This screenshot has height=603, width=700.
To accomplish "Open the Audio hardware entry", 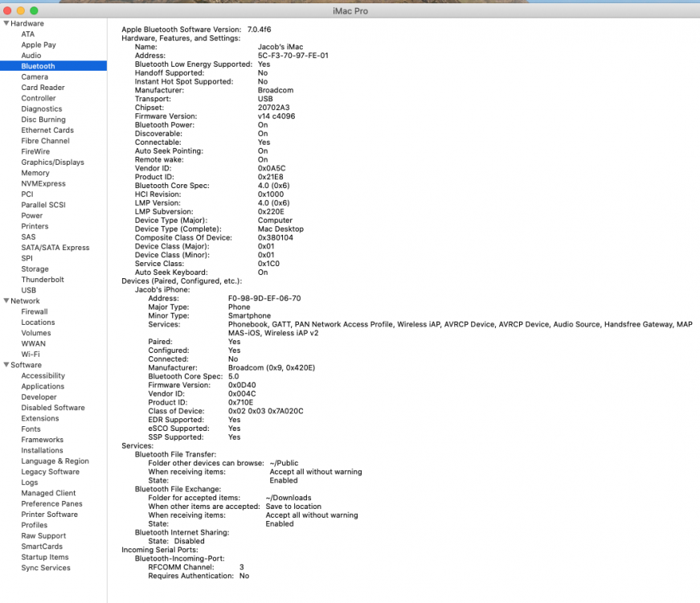I will coord(31,55).
